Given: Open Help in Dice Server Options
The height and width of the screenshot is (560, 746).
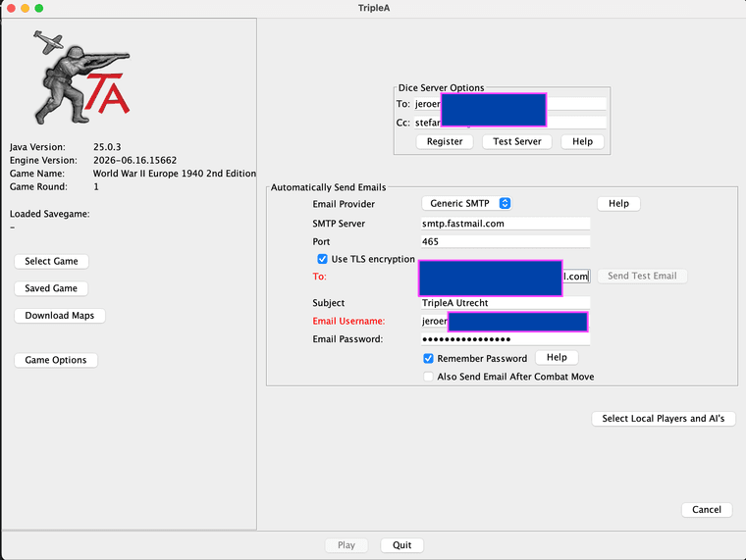Looking at the screenshot, I should point(582,141).
